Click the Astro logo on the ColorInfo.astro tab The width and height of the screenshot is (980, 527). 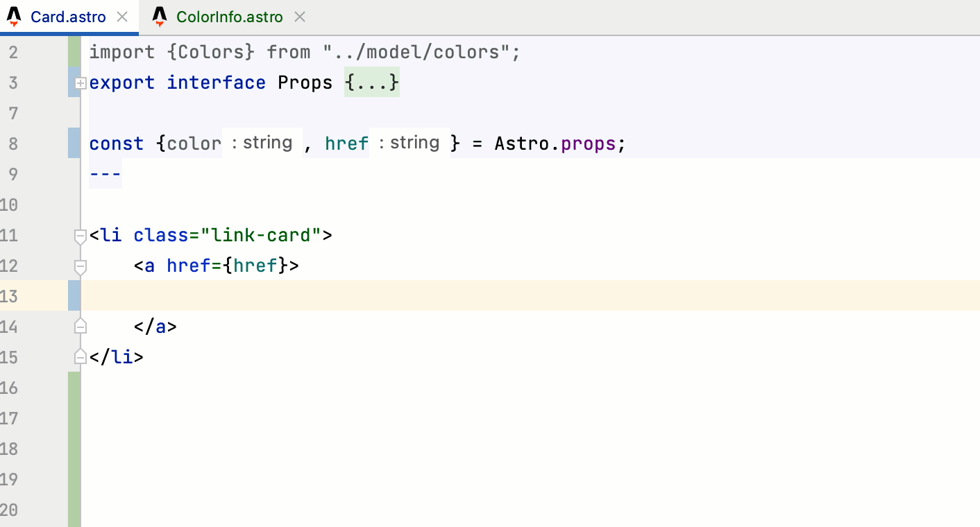click(159, 16)
